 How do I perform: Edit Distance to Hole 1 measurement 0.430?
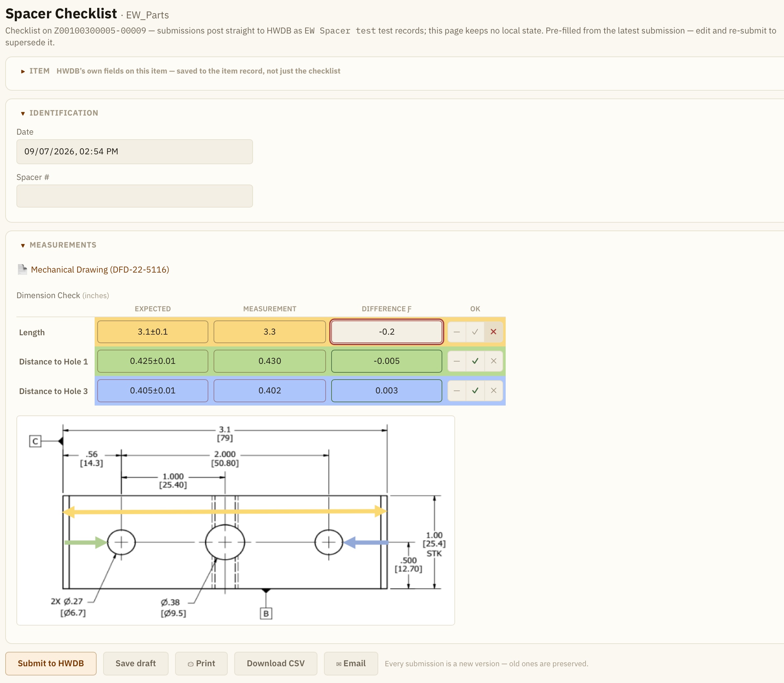(x=269, y=361)
